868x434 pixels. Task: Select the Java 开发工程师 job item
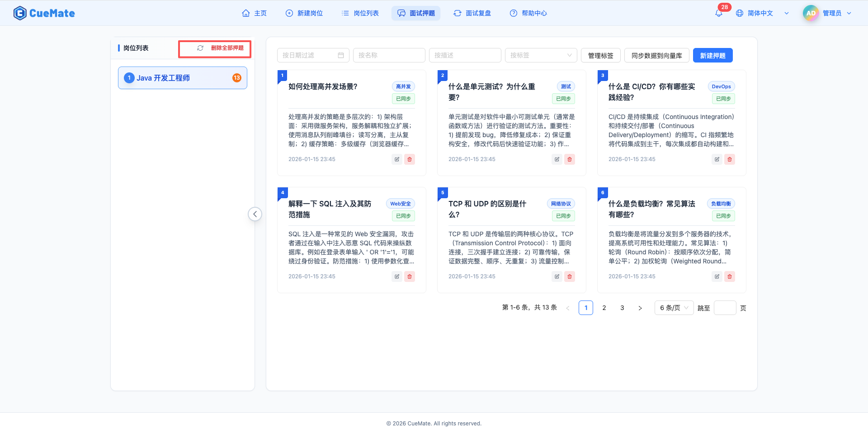(182, 78)
